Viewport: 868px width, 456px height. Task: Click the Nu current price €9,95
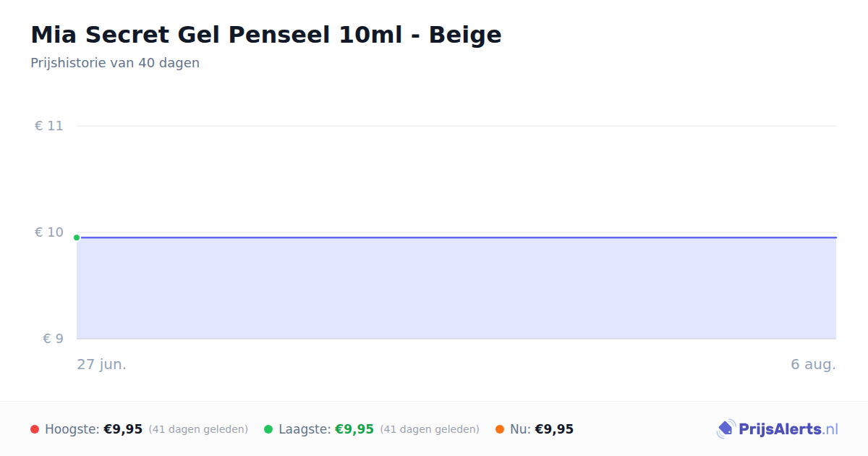(554, 429)
